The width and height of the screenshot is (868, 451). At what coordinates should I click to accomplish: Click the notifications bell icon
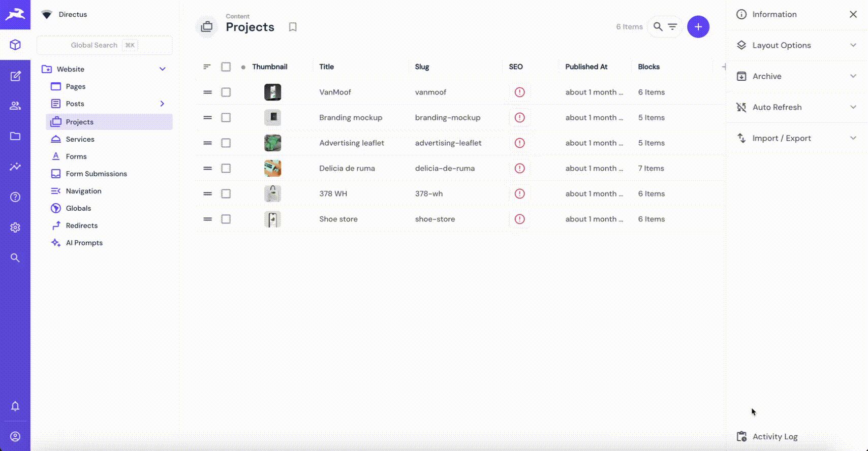(x=15, y=406)
